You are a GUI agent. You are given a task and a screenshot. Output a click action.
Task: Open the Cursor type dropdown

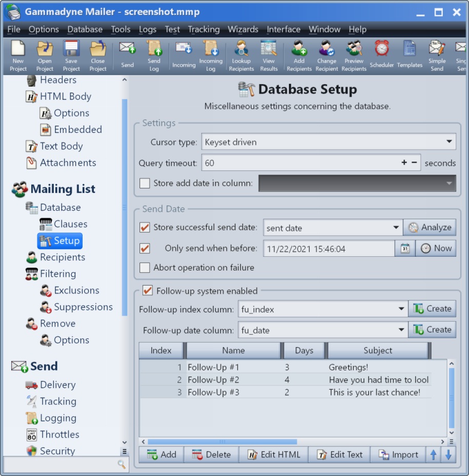tap(328, 142)
